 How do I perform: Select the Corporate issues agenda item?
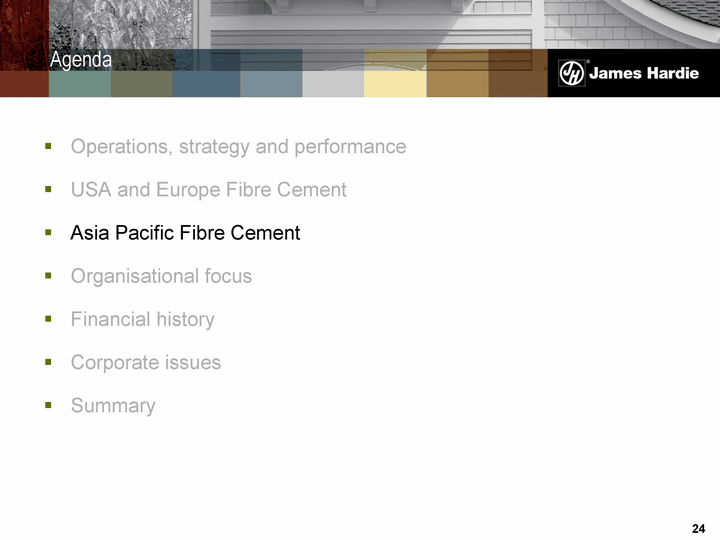pos(145,363)
